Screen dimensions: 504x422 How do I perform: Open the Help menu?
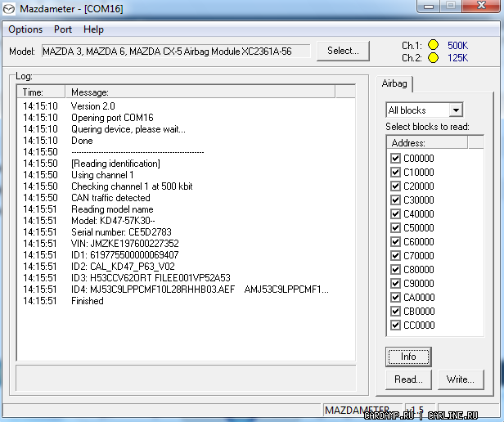click(x=93, y=29)
